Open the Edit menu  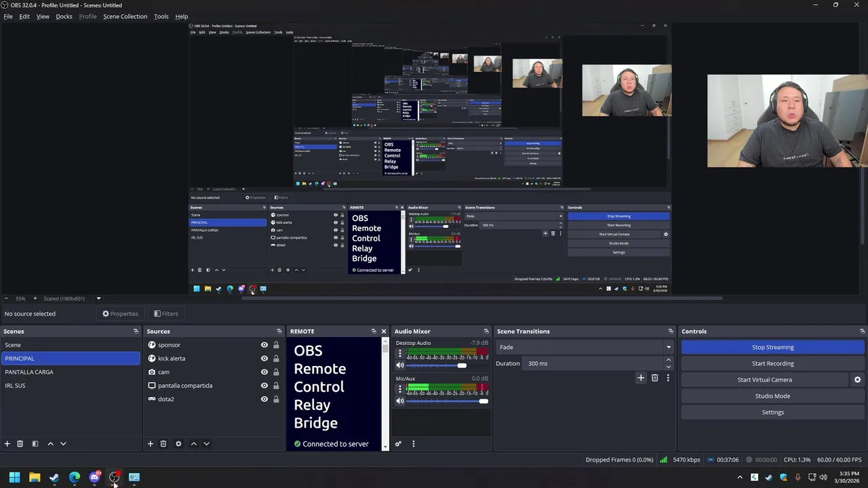tap(24, 16)
